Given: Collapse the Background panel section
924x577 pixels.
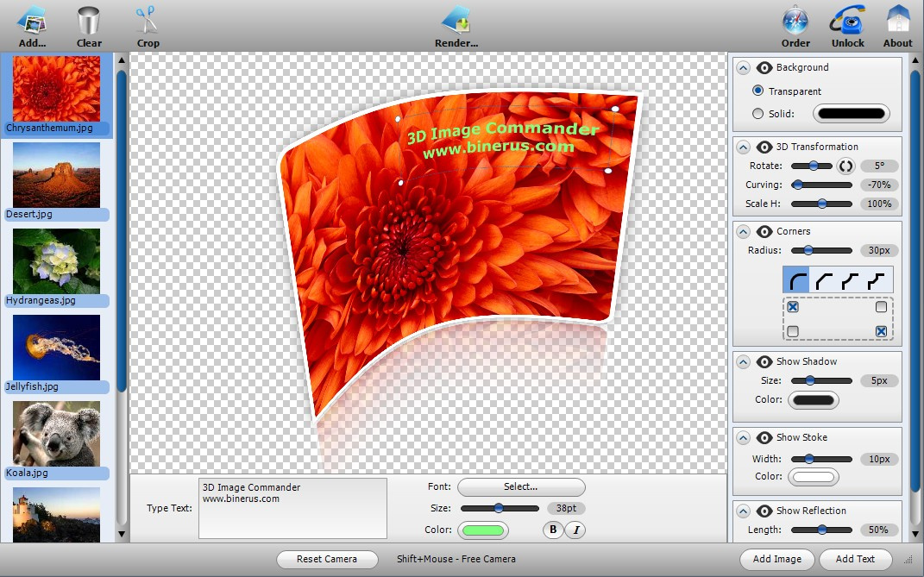Looking at the screenshot, I should tap(744, 67).
